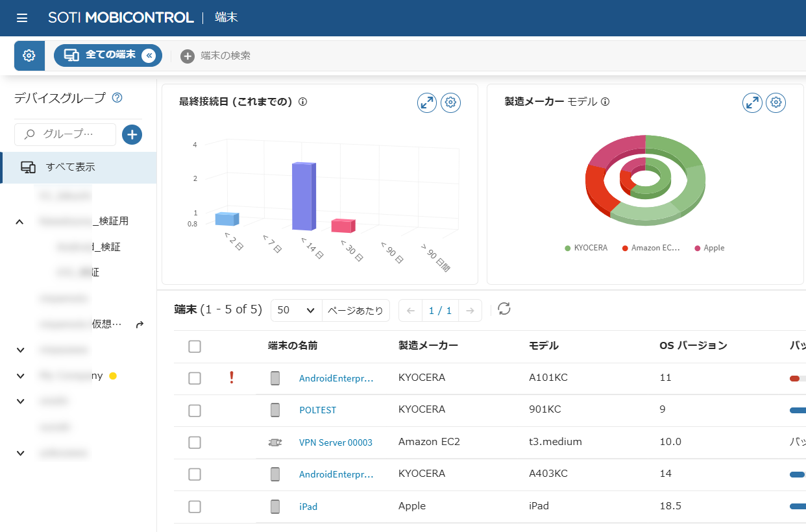Click the VPN Server 00003 device icon
This screenshot has height=532, width=806.
[275, 442]
